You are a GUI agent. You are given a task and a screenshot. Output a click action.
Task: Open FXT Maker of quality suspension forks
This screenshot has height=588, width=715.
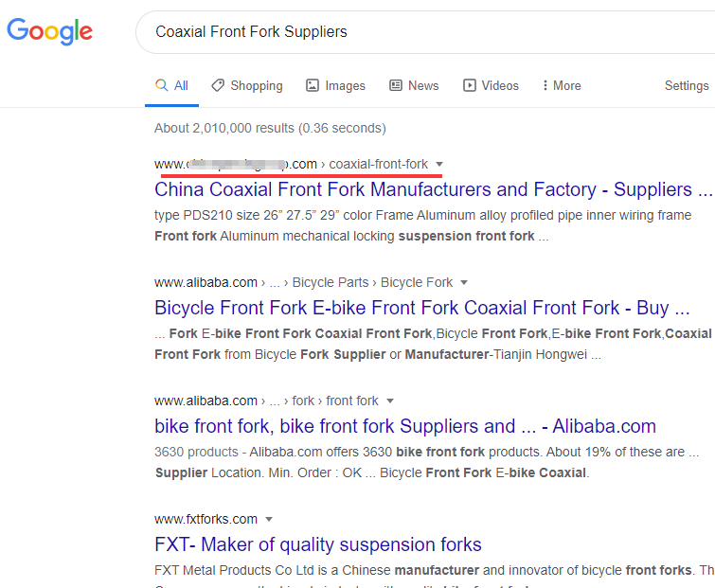(318, 544)
